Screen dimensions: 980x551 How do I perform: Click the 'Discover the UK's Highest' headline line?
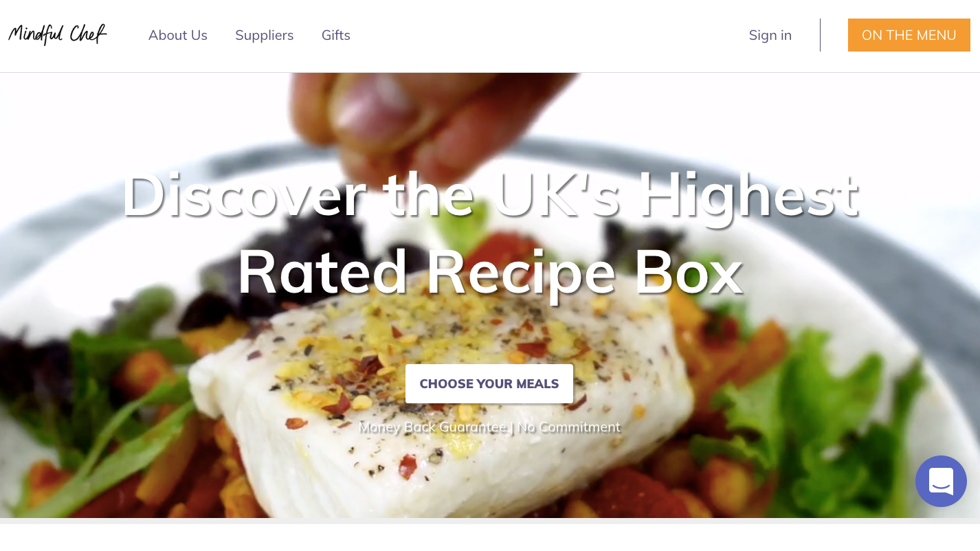coord(490,195)
